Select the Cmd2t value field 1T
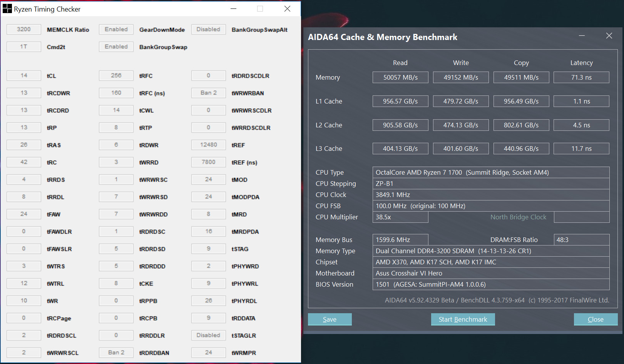This screenshot has height=364, width=624. pos(24,47)
